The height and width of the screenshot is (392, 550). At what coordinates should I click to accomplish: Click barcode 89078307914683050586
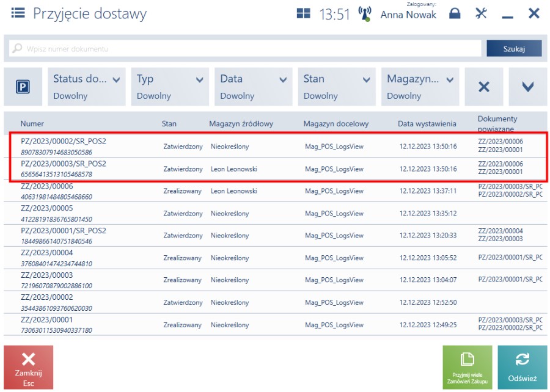coord(56,153)
